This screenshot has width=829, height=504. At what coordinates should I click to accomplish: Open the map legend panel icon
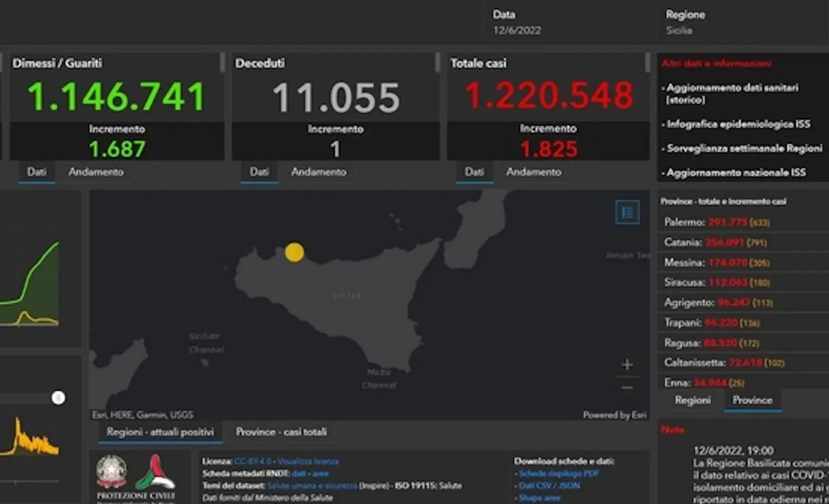click(627, 213)
